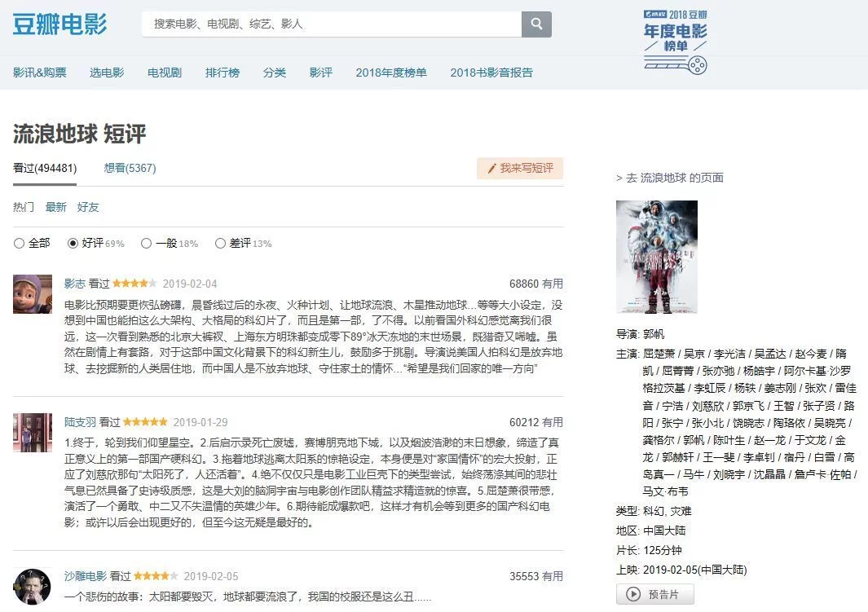Open actor 马文·布韦's page
The image size is (868, 612).
coord(665,491)
